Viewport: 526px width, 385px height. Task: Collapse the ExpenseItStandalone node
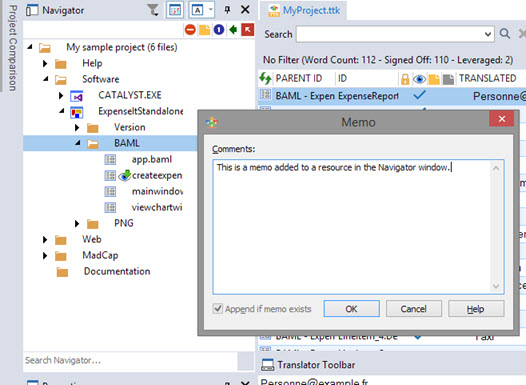[x=62, y=111]
